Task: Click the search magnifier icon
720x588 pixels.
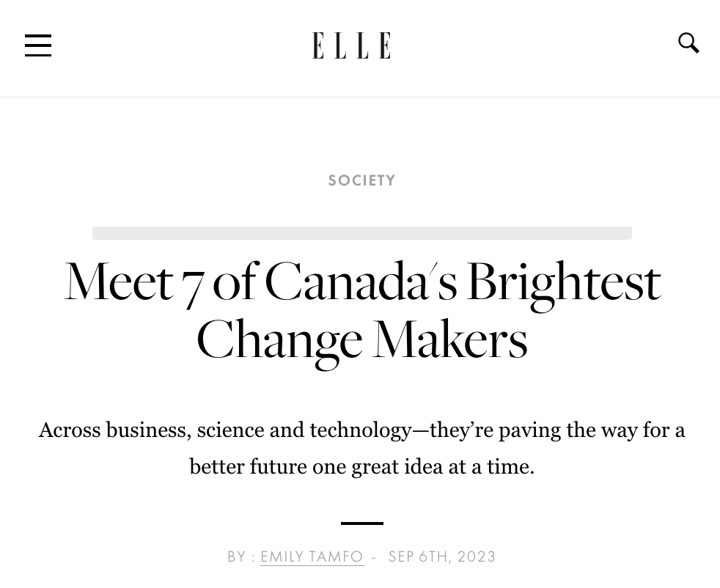Action: click(688, 43)
